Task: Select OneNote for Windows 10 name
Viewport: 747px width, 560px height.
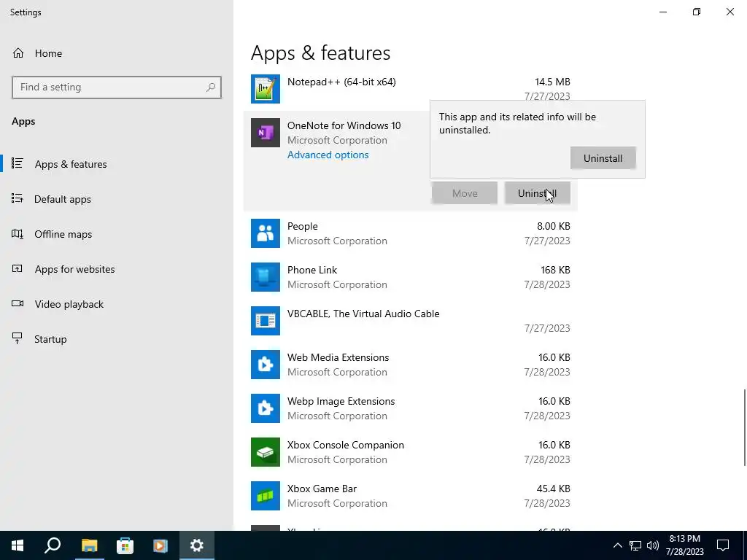Action: click(x=344, y=125)
